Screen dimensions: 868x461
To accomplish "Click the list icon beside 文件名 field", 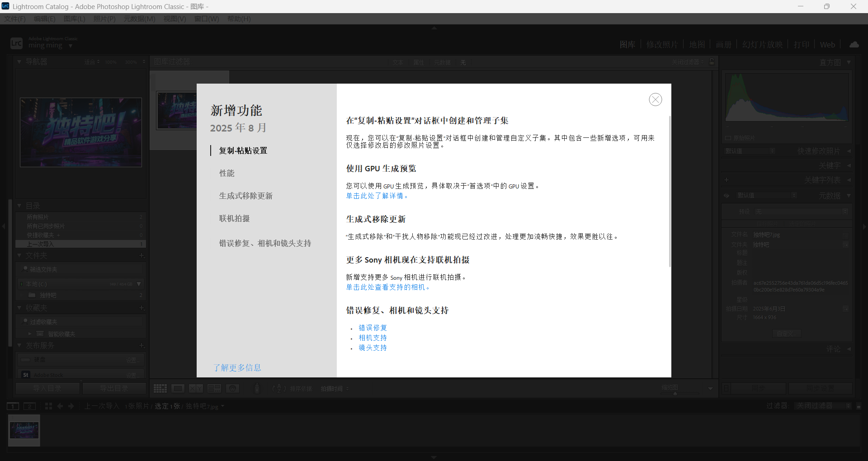I will (845, 235).
